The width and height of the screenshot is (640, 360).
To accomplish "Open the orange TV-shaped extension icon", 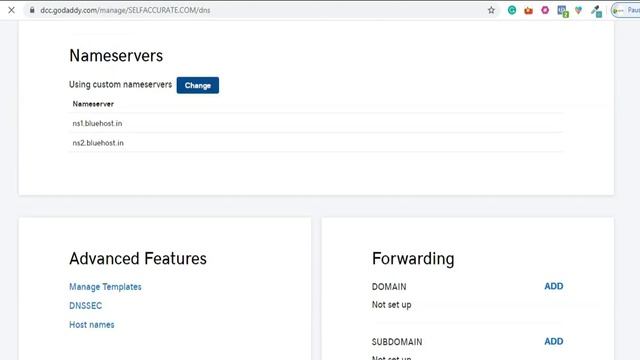I will [x=529, y=10].
